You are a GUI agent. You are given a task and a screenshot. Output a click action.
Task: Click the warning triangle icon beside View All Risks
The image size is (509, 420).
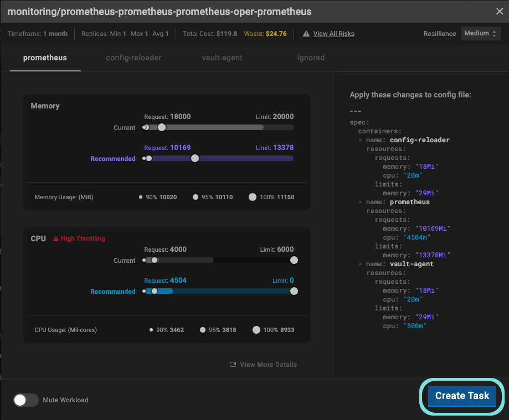click(x=306, y=34)
